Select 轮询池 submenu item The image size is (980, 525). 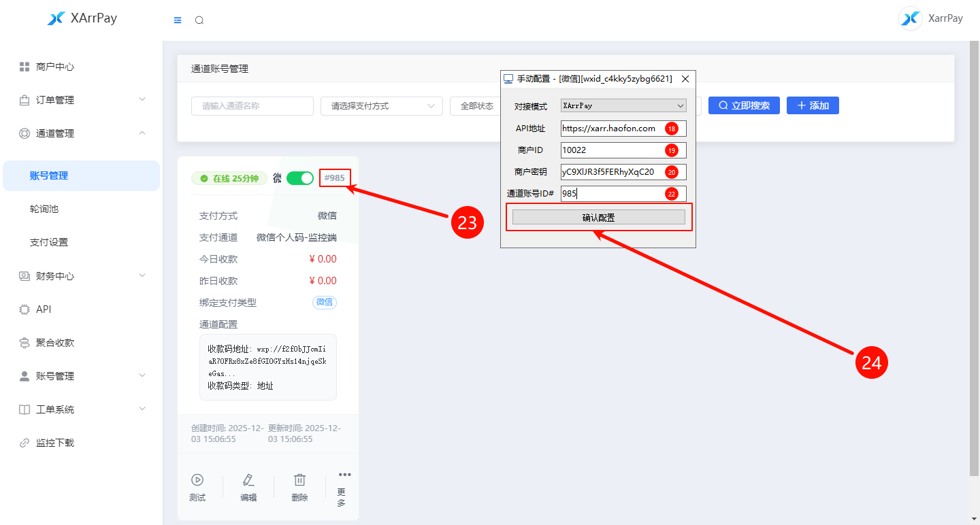pyautogui.click(x=44, y=209)
